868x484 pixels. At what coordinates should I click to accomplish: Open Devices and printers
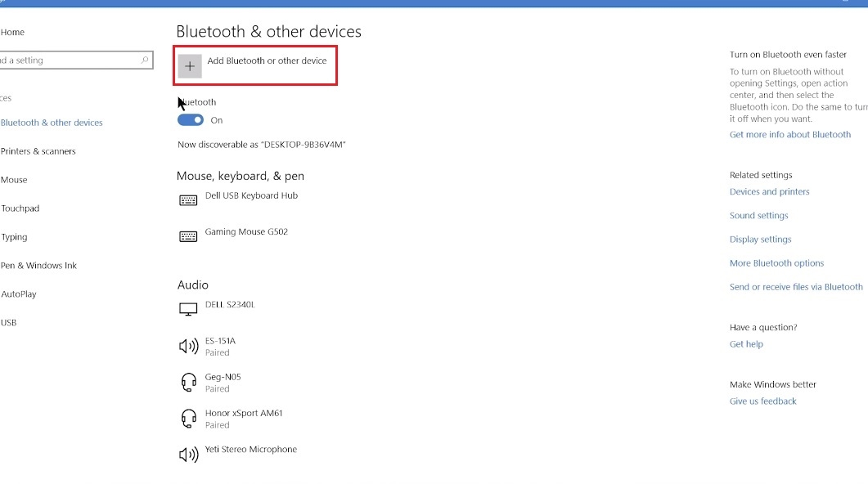769,191
